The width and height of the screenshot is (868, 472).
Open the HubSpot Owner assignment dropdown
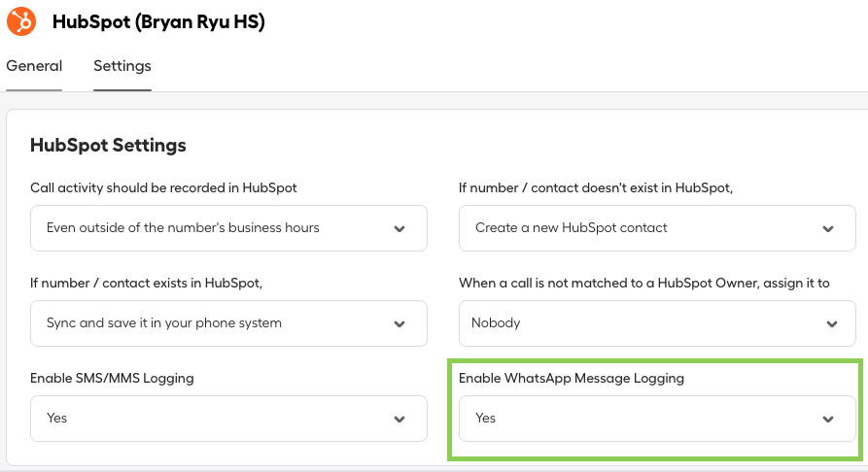click(657, 323)
